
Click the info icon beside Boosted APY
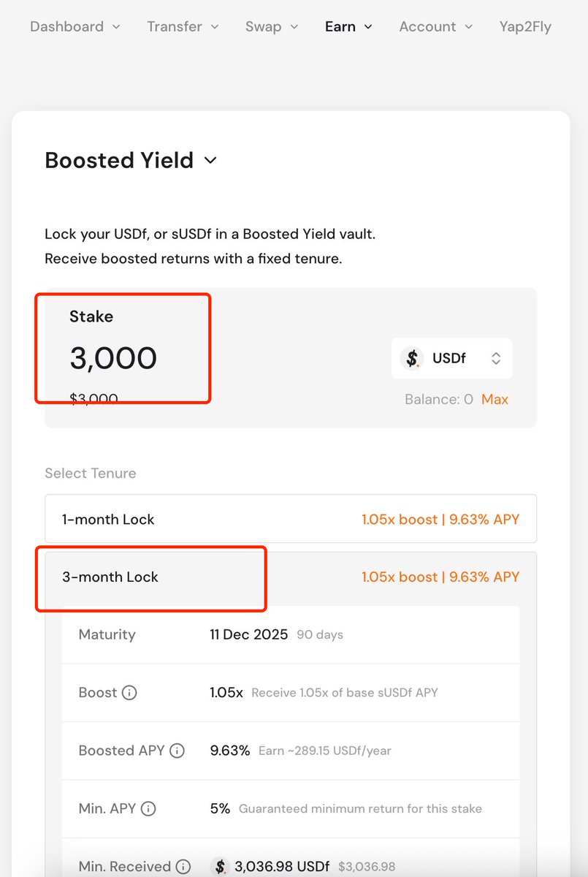[177, 751]
